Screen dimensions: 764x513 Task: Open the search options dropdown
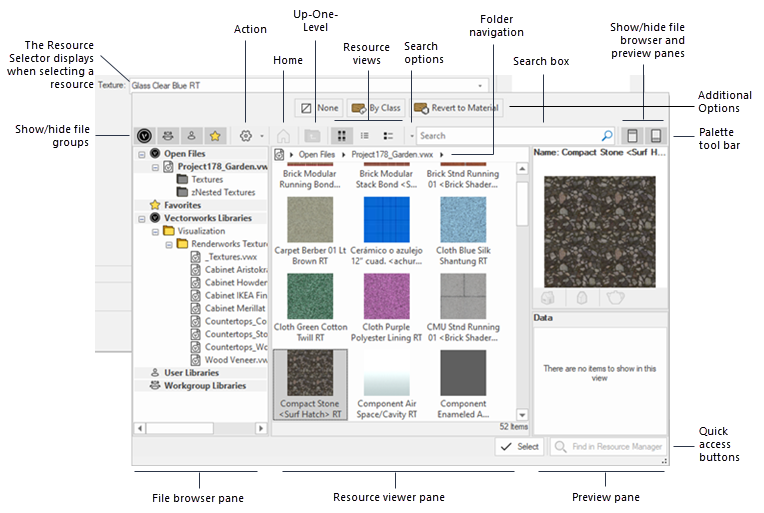point(411,135)
